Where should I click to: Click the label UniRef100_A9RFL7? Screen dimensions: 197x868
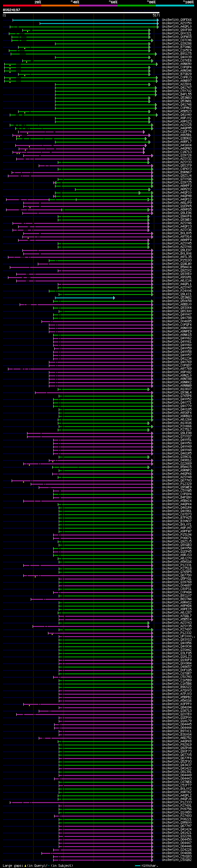pos(177,142)
